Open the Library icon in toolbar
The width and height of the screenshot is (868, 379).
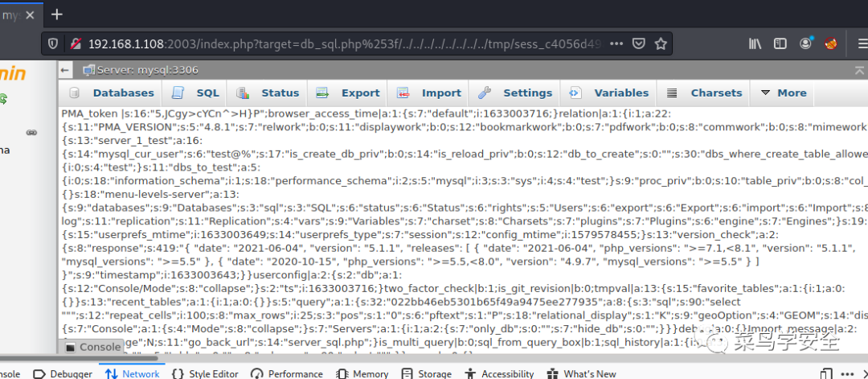tap(755, 43)
